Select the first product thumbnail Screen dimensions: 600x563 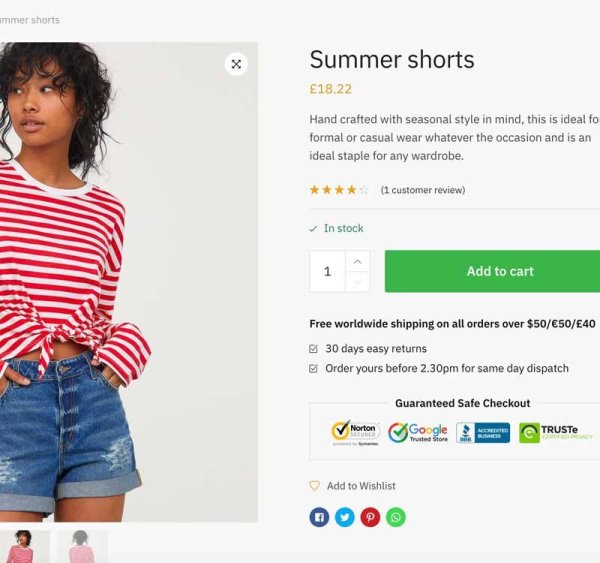pyautogui.click(x=23, y=547)
